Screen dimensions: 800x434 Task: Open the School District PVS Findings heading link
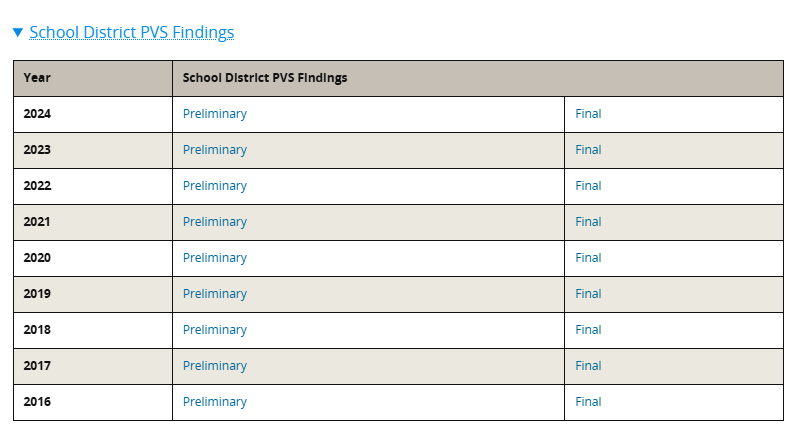[132, 32]
